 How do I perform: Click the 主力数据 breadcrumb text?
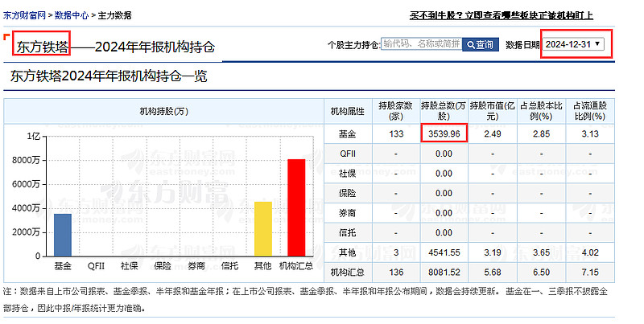pos(114,15)
